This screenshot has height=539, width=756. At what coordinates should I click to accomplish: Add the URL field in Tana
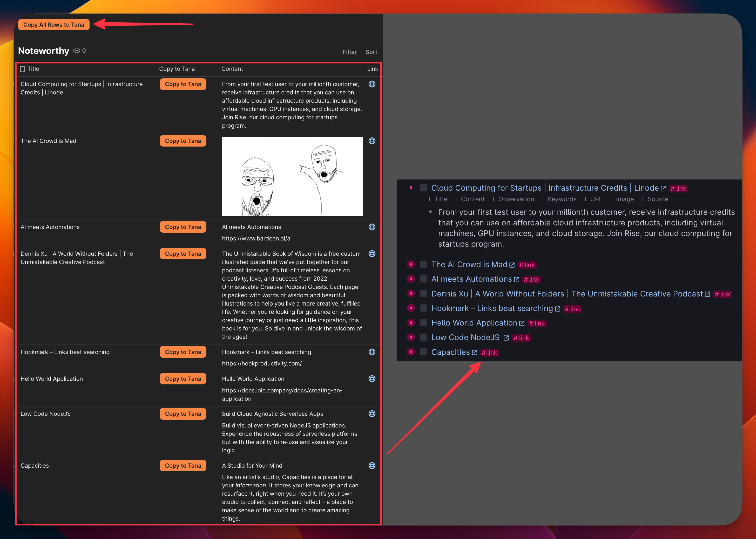593,199
